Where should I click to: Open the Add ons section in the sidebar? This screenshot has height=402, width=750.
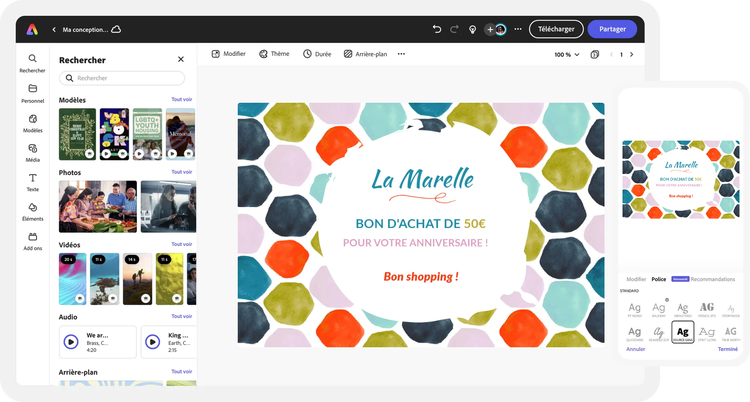33,241
